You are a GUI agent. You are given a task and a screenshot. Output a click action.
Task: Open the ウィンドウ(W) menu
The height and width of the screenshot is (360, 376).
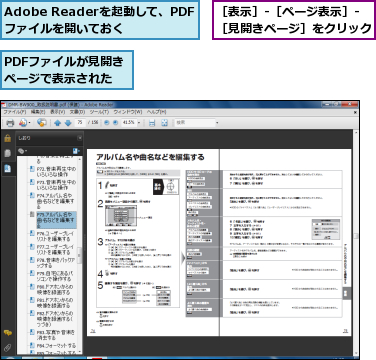(x=128, y=112)
